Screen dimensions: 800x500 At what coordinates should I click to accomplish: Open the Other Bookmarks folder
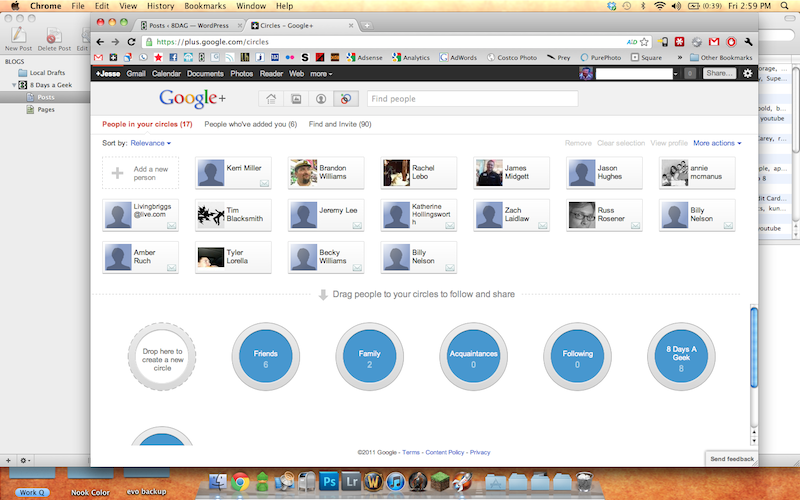point(721,58)
